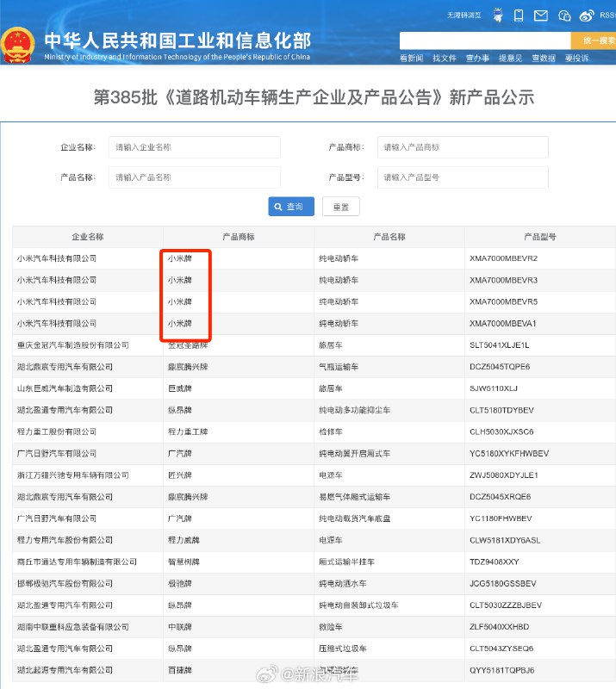Click the orange 统一搜索 button
This screenshot has height=689, width=616.
(594, 40)
